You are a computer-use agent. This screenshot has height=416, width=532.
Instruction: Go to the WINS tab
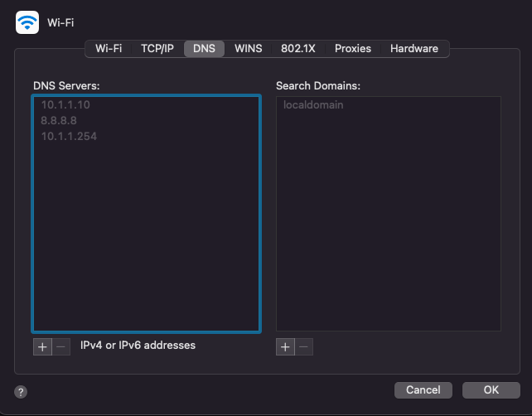pyautogui.click(x=248, y=49)
